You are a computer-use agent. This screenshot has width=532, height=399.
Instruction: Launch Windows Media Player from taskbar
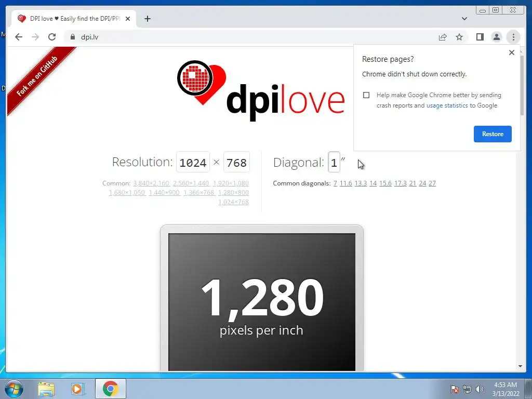coord(77,389)
